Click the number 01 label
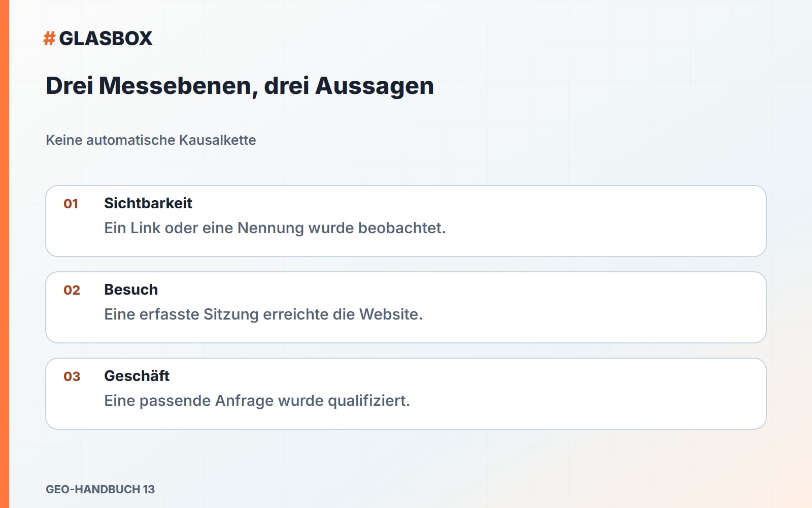 (71, 204)
